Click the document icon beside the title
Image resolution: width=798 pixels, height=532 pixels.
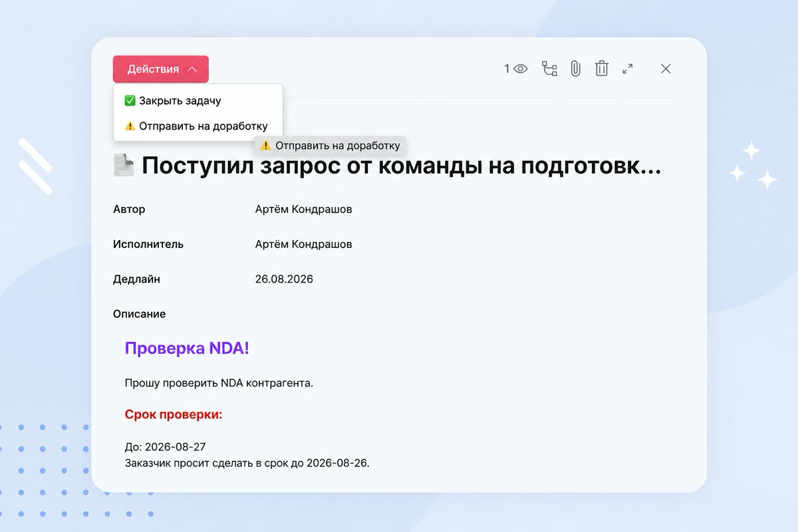tap(124, 165)
